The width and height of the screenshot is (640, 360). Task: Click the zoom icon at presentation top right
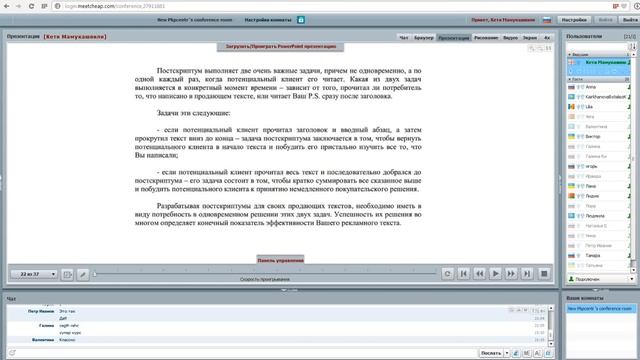[x=531, y=49]
